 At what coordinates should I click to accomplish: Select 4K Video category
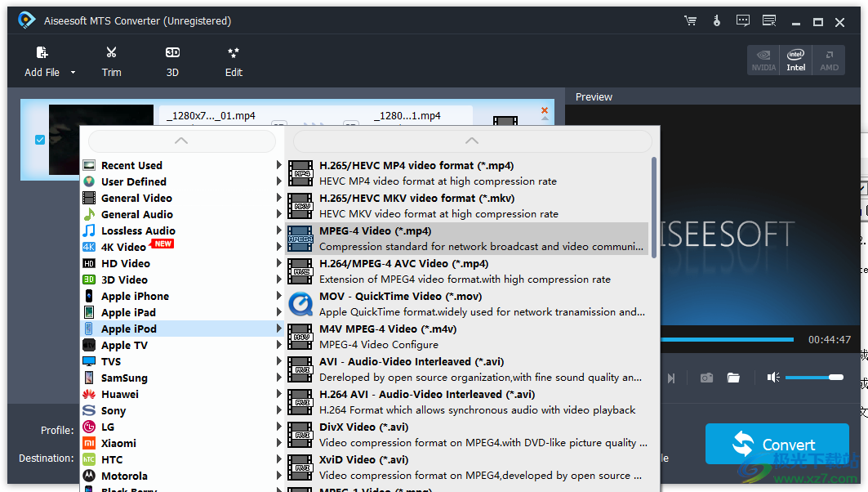(183, 247)
